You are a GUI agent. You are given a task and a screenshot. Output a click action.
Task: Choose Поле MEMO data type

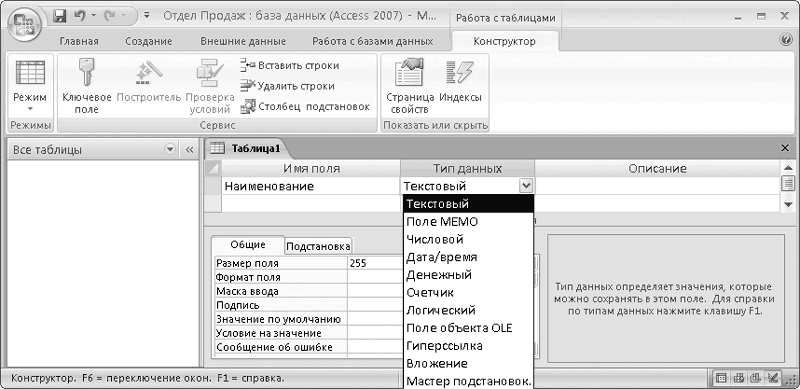[x=468, y=222]
